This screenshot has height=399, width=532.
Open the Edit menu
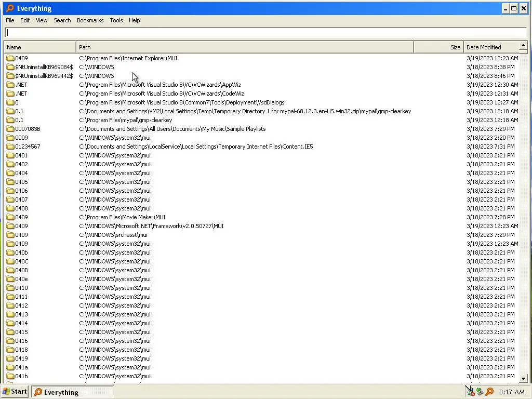pyautogui.click(x=25, y=20)
